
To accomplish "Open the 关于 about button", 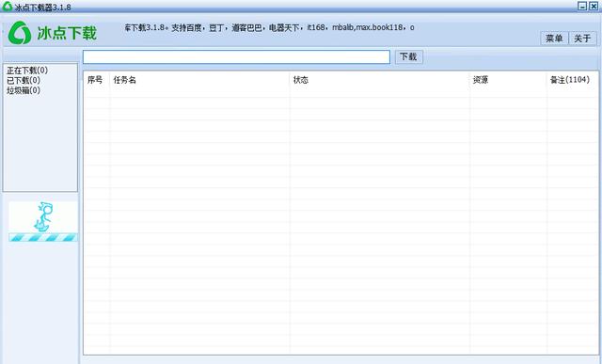I will 582,38.
